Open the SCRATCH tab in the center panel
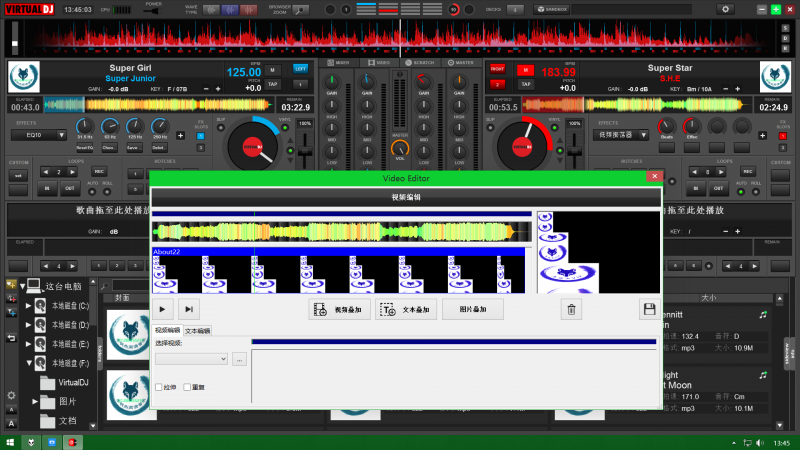This screenshot has width=800, height=450. [x=419, y=63]
